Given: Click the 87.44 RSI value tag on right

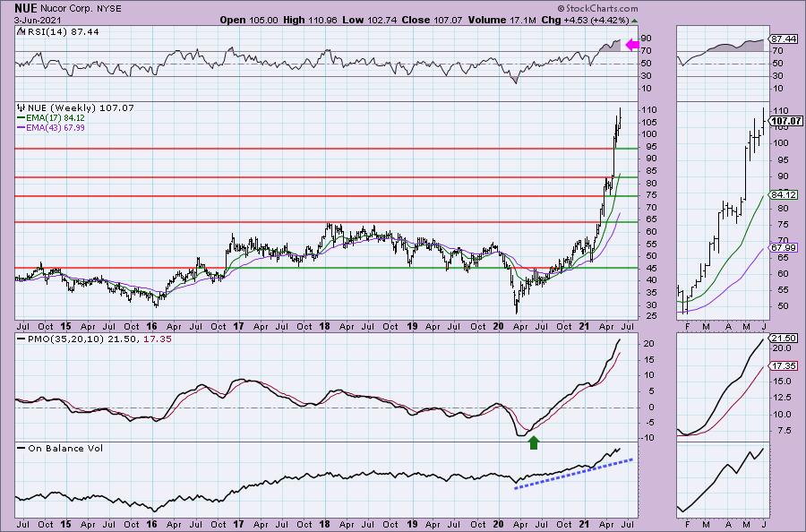Looking at the screenshot, I should 783,39.
